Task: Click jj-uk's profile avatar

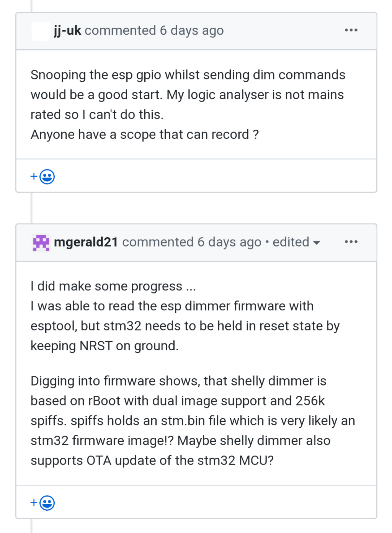Action: 41,31
